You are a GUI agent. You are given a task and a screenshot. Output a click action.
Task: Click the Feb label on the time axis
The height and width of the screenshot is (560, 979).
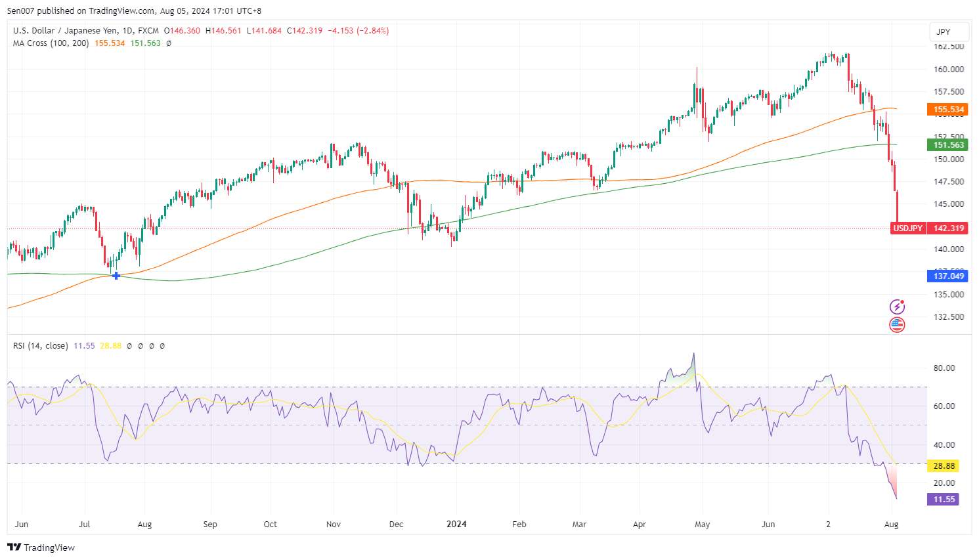click(519, 525)
